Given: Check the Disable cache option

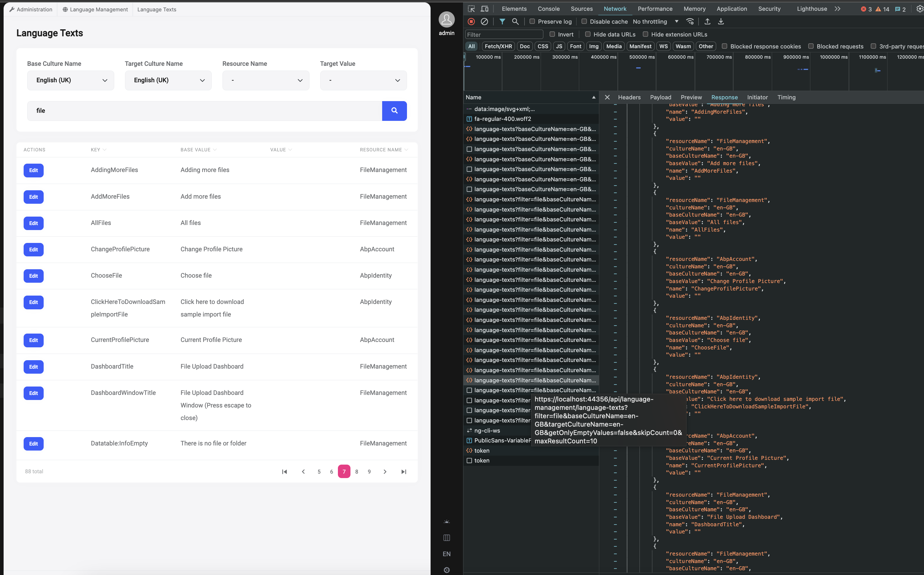Looking at the screenshot, I should coord(584,22).
